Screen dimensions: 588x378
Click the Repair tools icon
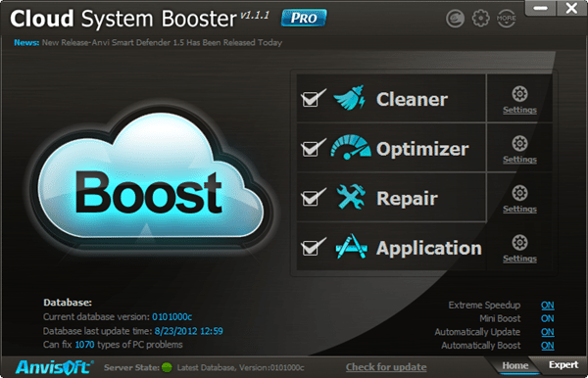click(x=351, y=197)
